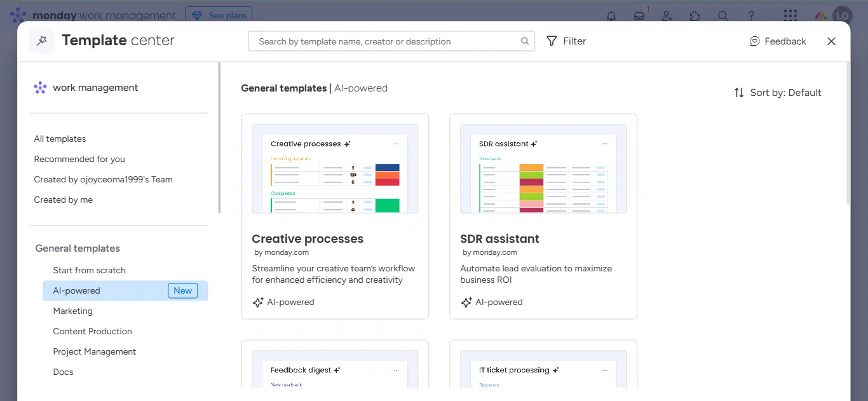The image size is (868, 401).
Task: Click the Filter funnel icon
Action: 552,41
